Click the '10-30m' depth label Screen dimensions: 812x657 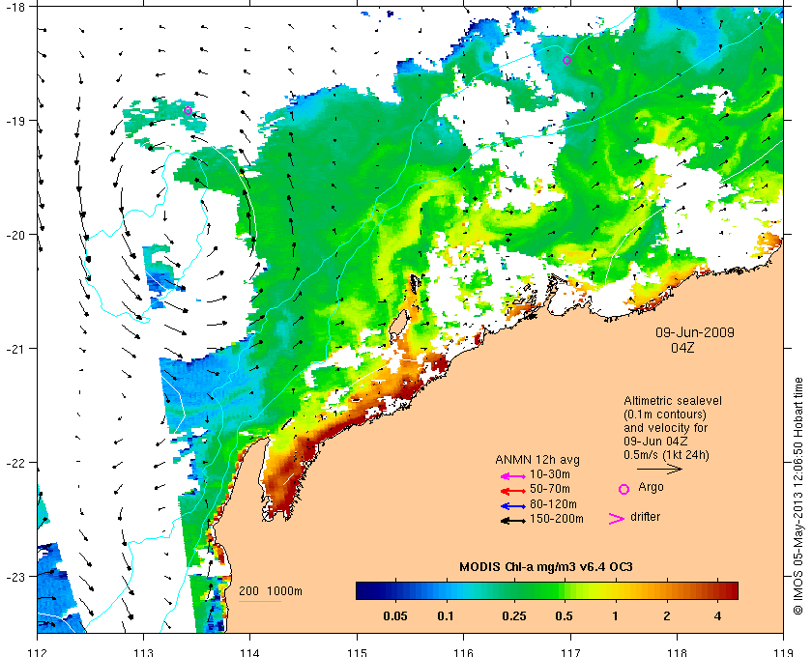tap(550, 474)
